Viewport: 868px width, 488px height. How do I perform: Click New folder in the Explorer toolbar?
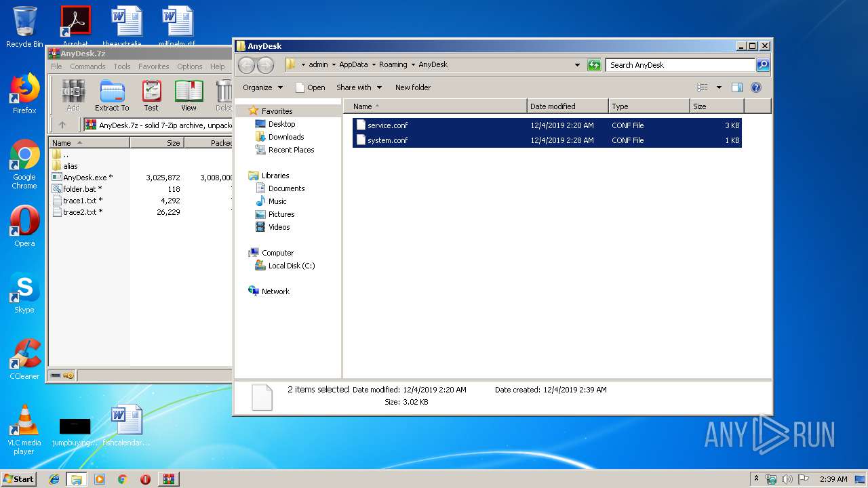413,87
